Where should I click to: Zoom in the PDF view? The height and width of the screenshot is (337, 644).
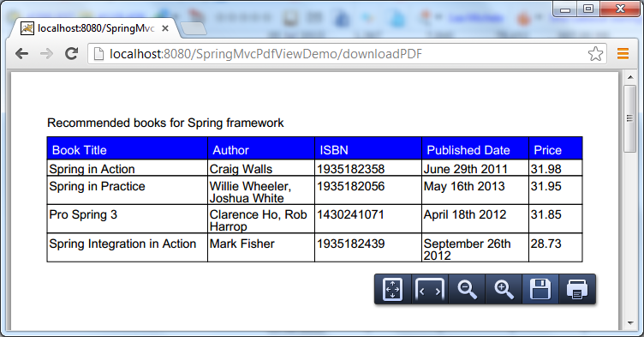click(x=504, y=290)
